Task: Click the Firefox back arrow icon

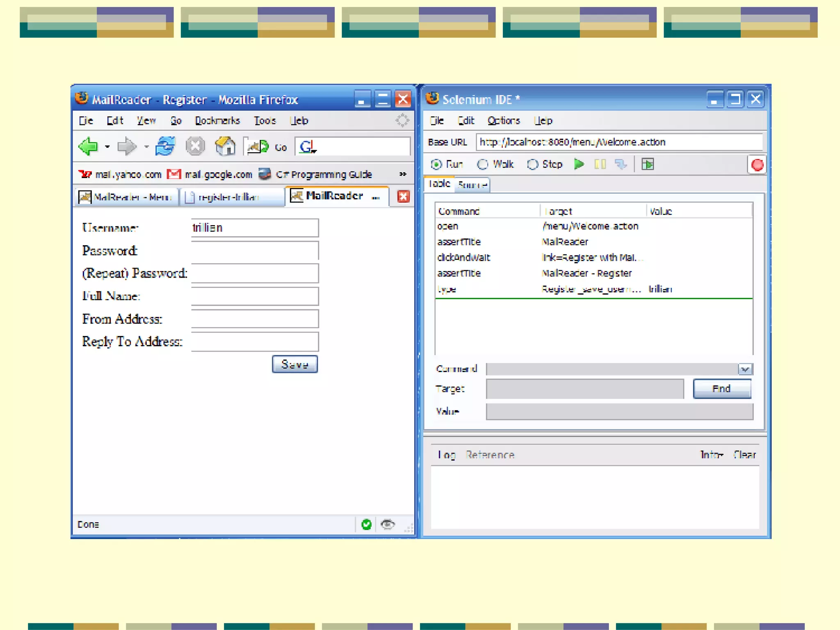Action: [88, 146]
